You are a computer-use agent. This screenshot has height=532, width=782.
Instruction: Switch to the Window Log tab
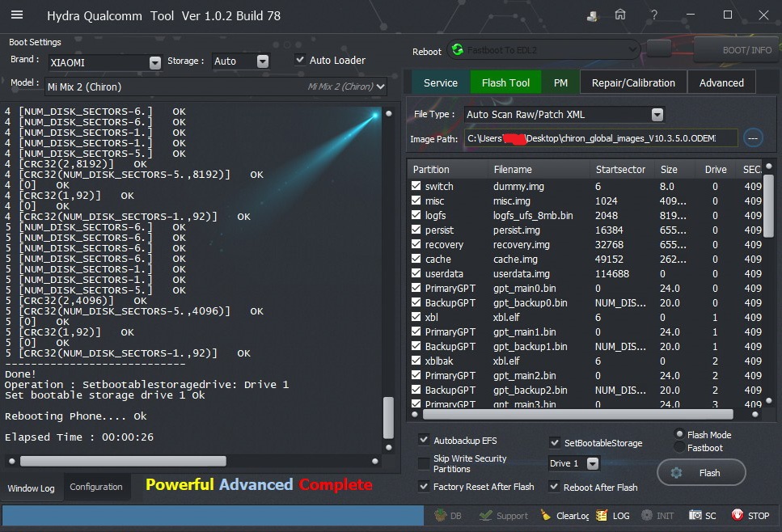[31, 488]
